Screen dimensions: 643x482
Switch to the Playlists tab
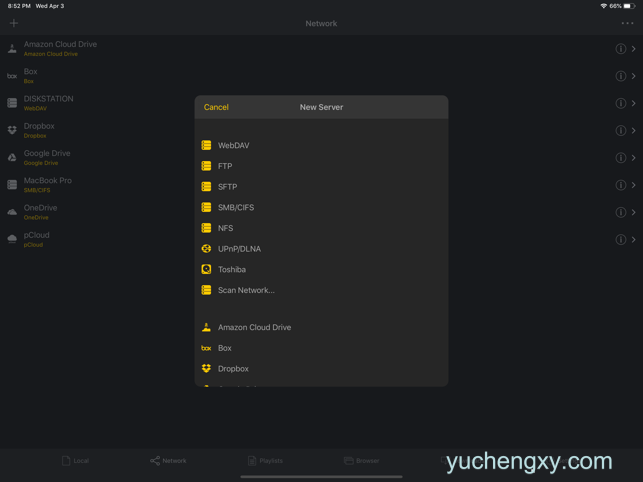pos(265,461)
